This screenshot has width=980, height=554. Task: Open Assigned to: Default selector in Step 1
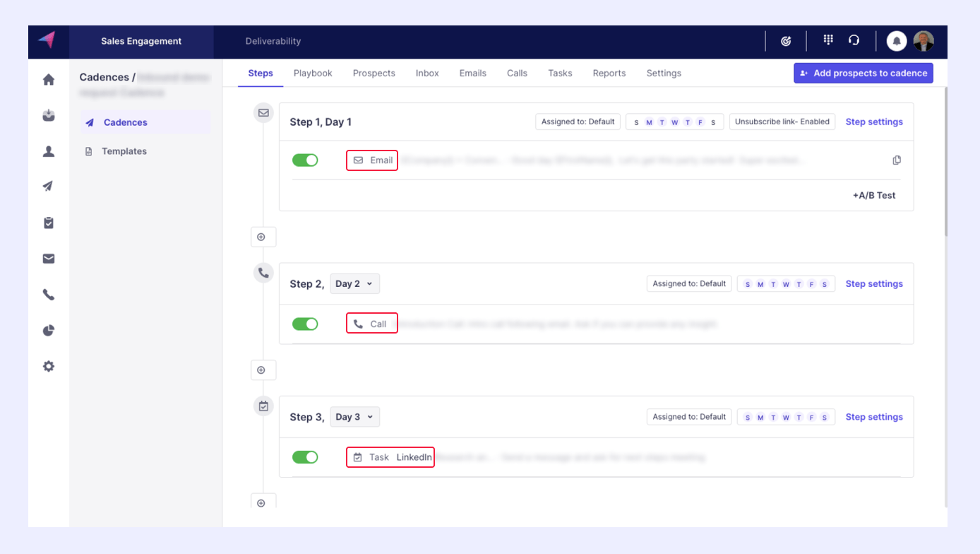click(578, 122)
